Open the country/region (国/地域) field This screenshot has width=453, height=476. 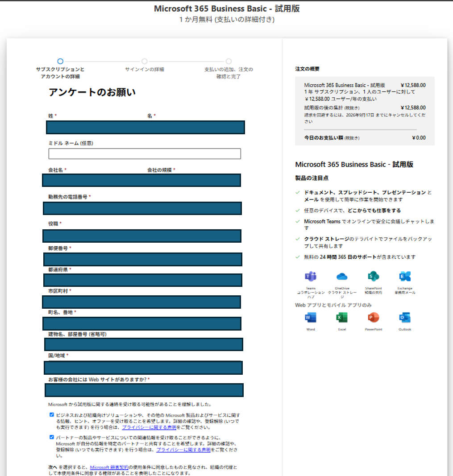pos(143,368)
